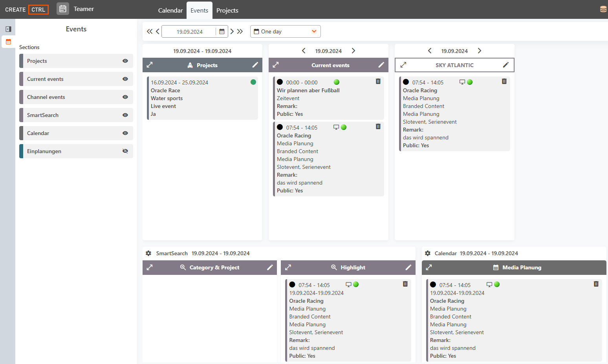608x364 pixels.
Task: Click the CTRL button
Action: [38, 9]
